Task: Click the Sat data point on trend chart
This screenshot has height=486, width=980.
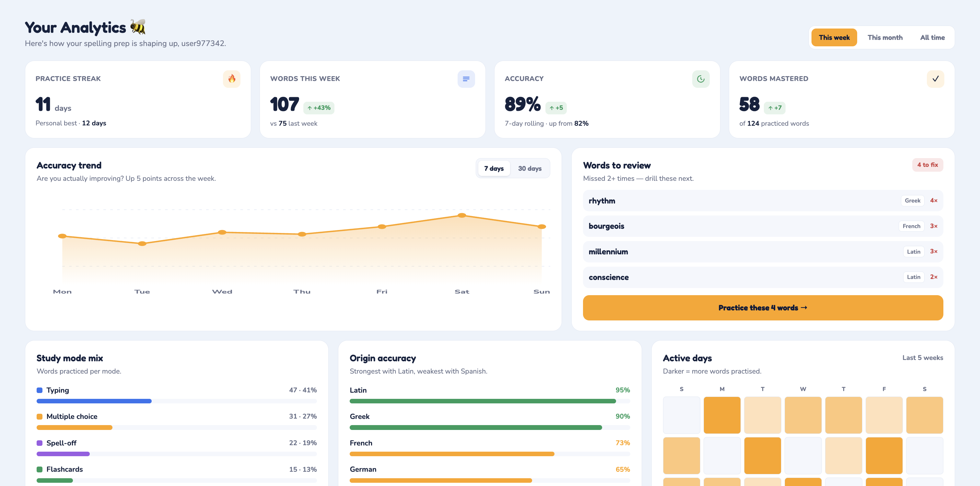Action: pyautogui.click(x=461, y=215)
